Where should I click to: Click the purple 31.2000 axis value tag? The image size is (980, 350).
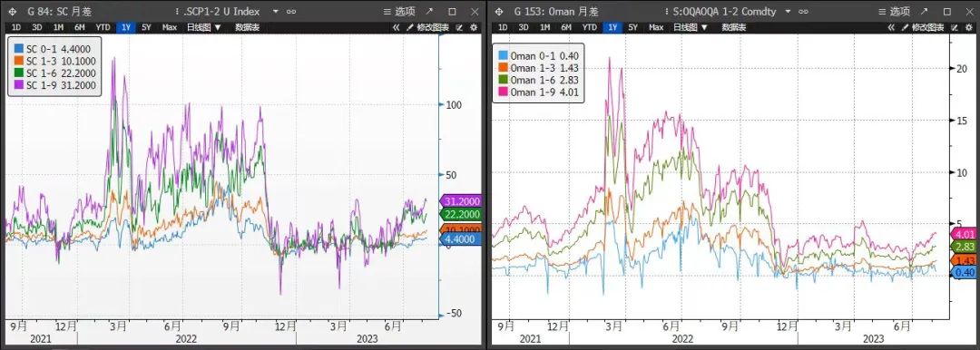[461, 200]
